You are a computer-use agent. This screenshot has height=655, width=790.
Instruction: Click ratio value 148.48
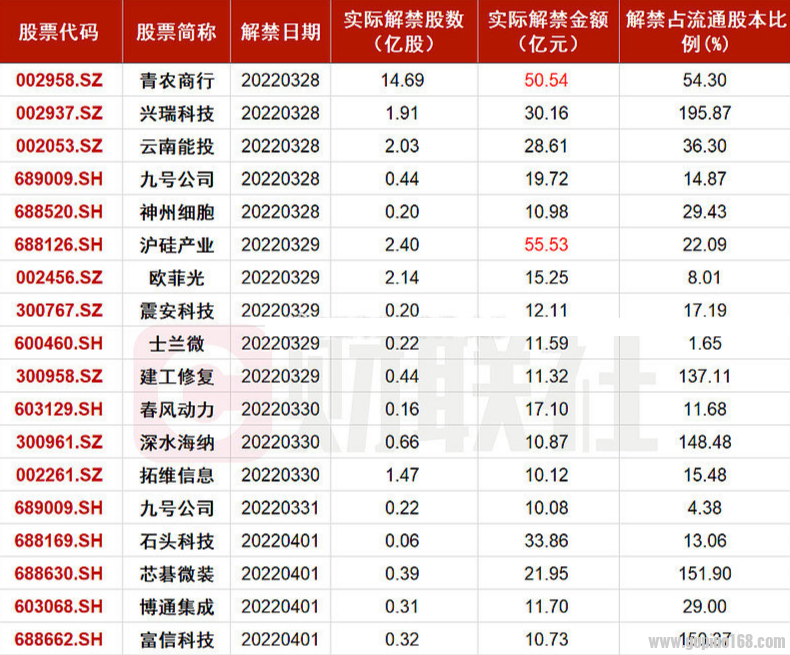coord(705,442)
